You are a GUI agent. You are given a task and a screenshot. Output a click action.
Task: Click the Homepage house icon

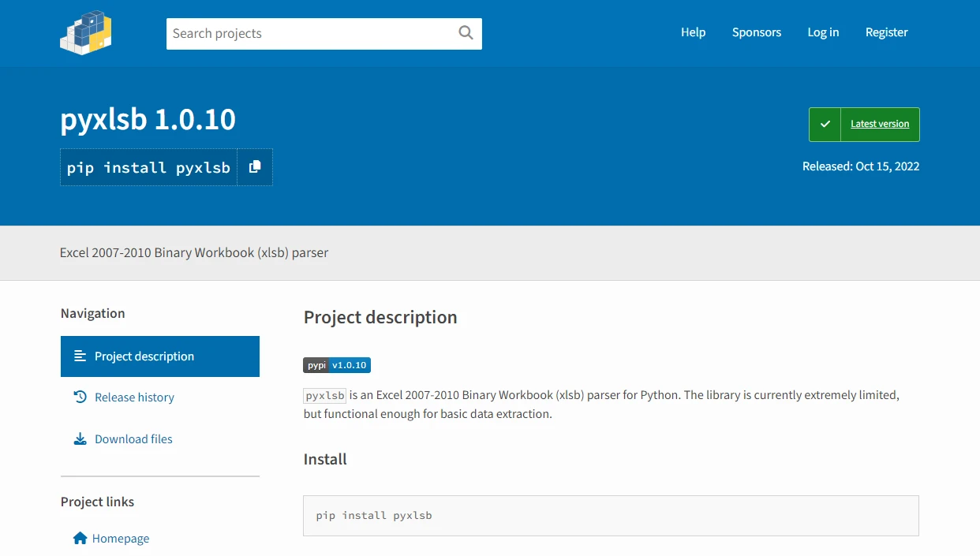(80, 539)
